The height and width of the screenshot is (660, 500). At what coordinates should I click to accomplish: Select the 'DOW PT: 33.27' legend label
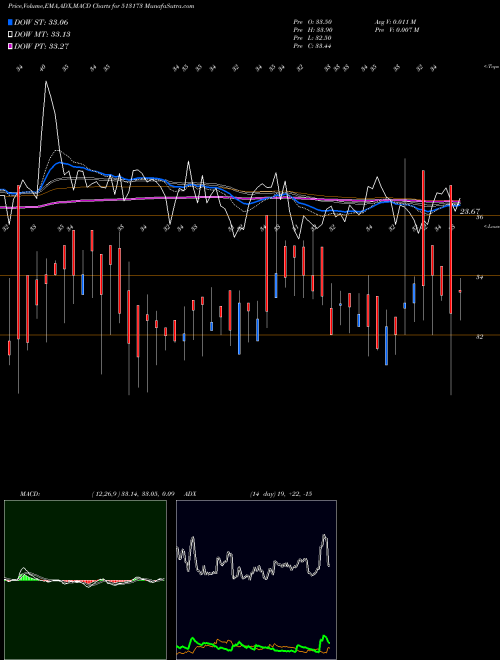pyautogui.click(x=42, y=46)
